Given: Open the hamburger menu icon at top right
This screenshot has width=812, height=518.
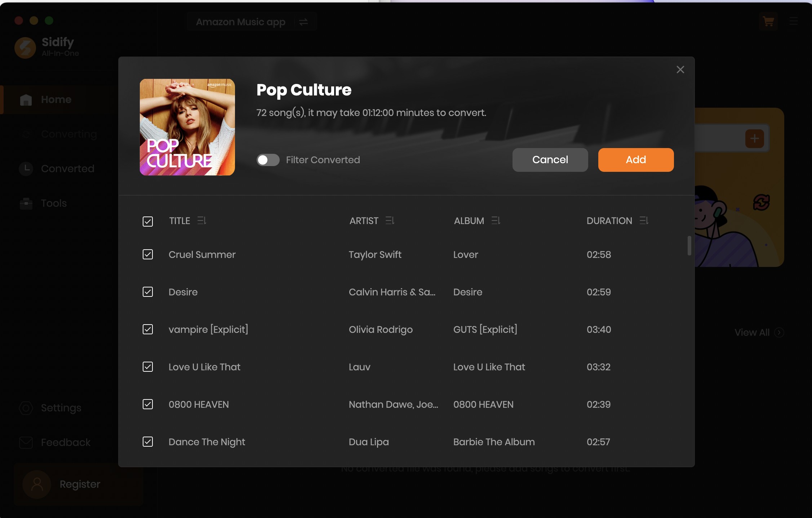Looking at the screenshot, I should pos(794,21).
